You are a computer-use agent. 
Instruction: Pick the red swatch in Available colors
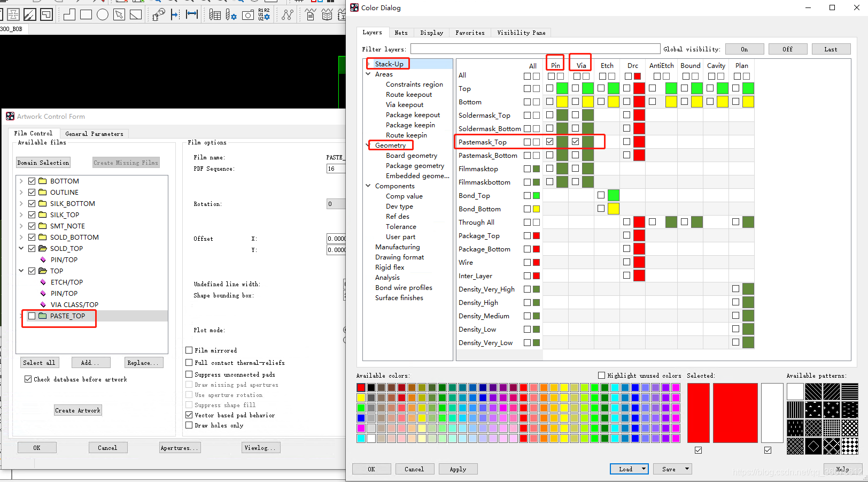[361, 387]
